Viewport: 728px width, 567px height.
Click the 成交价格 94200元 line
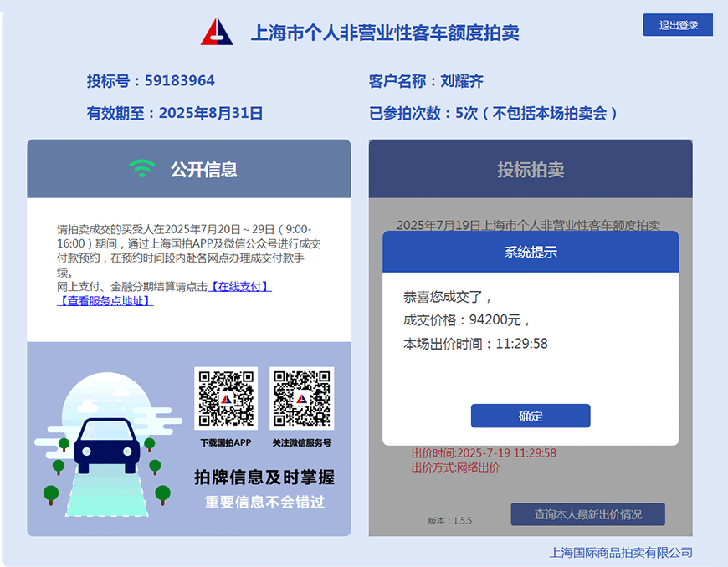point(467,319)
